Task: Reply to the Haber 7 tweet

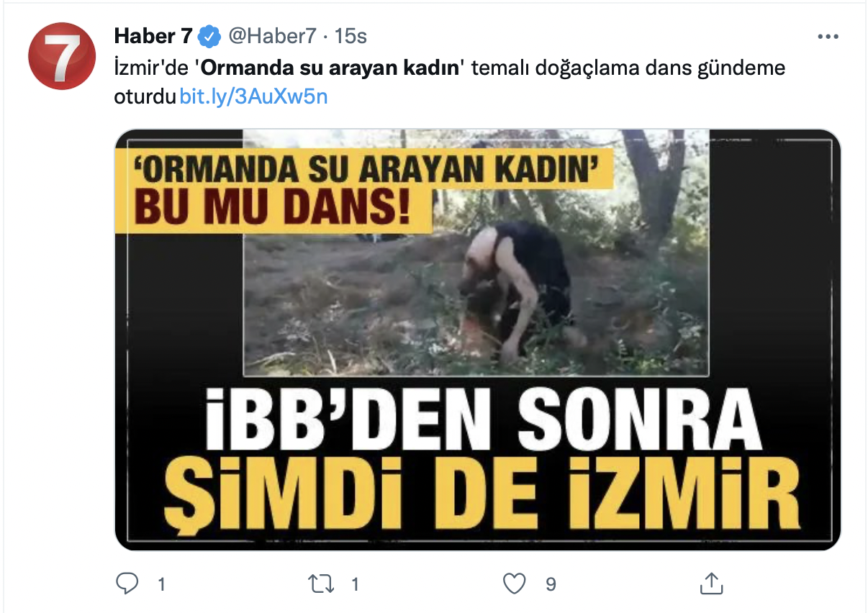Action: tap(127, 584)
